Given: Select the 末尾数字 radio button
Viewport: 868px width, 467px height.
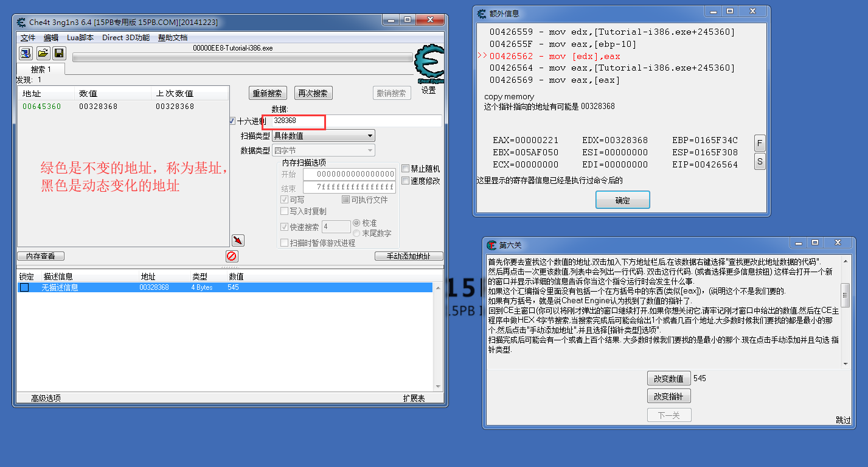Looking at the screenshot, I should 356,233.
